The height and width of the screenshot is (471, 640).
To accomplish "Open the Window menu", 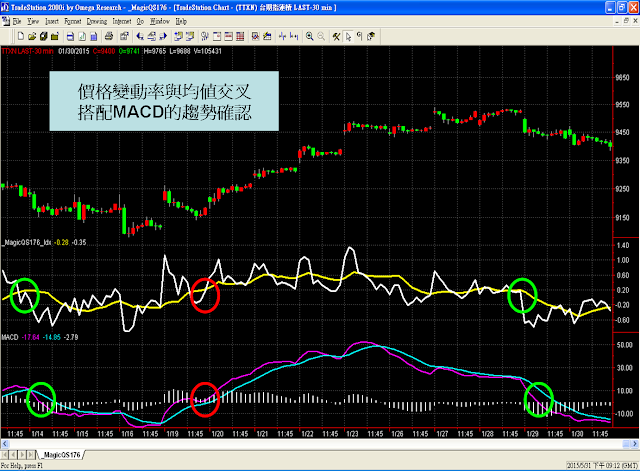I will (160, 21).
